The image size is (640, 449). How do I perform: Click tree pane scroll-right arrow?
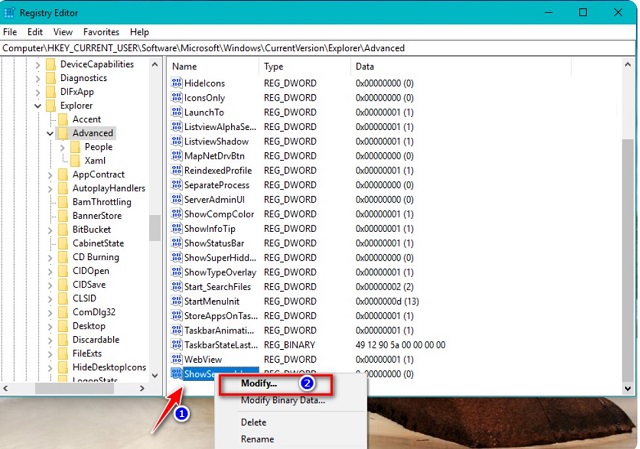pos(142,388)
